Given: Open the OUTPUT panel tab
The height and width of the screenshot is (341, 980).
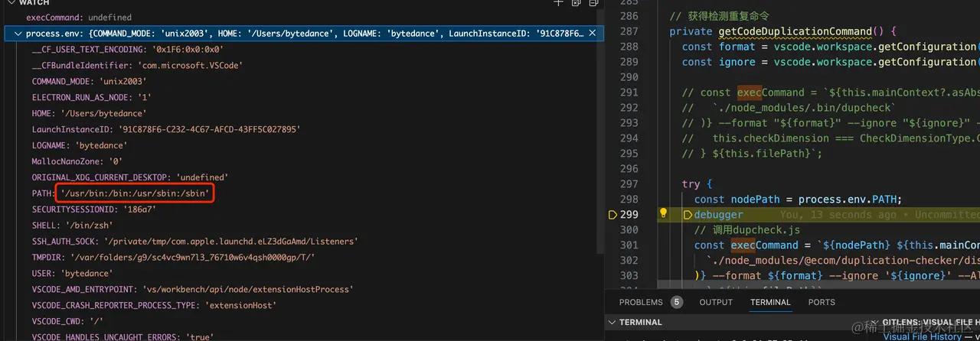Looking at the screenshot, I should (x=716, y=302).
